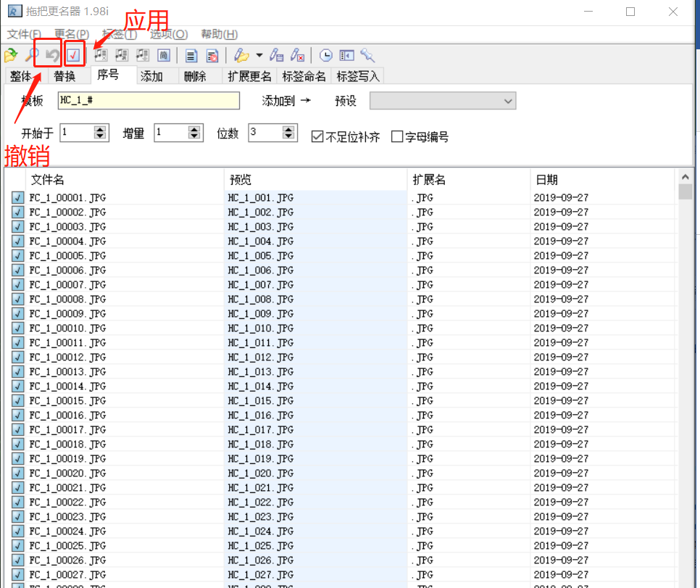700x588 pixels.
Task: Increase the 位数 digits spinner value
Action: point(289,129)
